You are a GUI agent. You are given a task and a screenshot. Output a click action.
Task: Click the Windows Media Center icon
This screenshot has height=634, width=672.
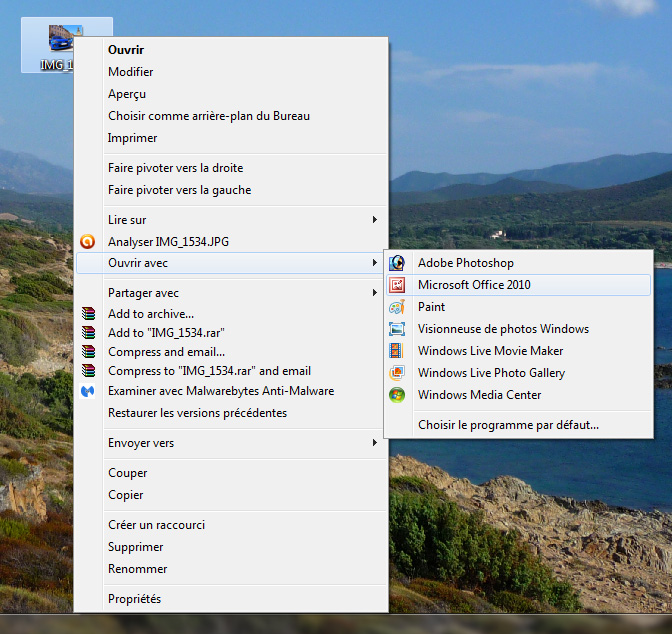[397, 395]
